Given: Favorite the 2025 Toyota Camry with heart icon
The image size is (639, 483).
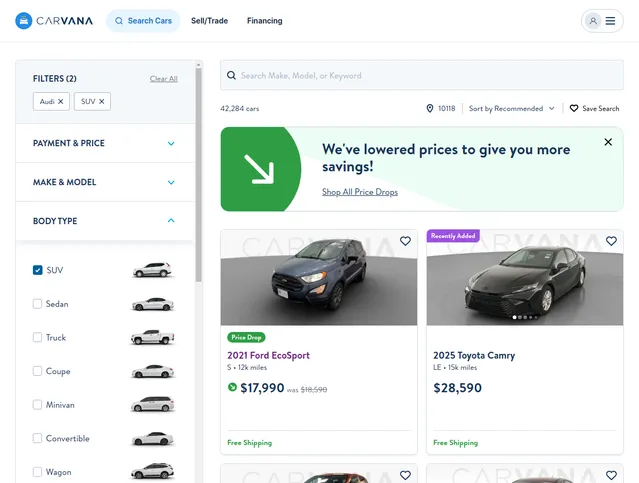Looking at the screenshot, I should [611, 241].
